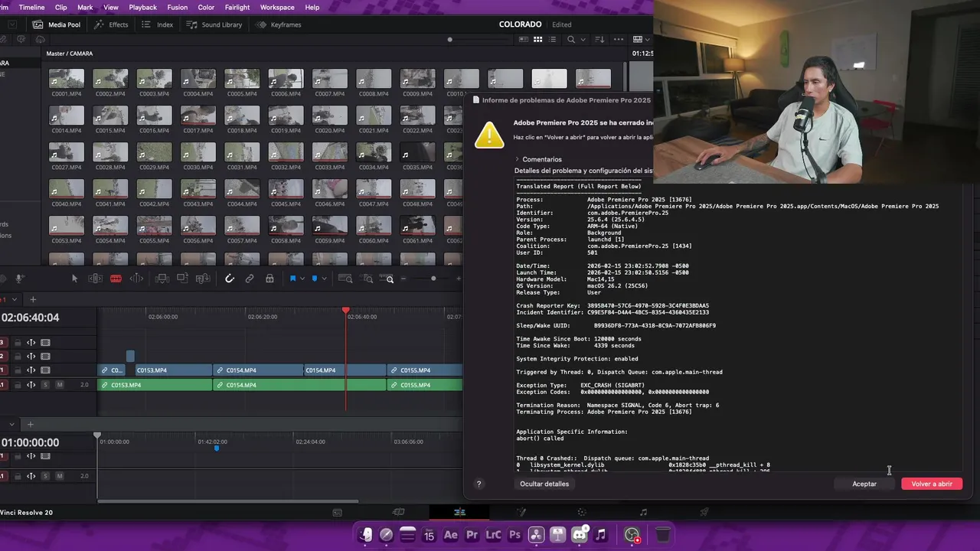
Task: Switch to the Fairlight page music note
Action: tap(643, 512)
